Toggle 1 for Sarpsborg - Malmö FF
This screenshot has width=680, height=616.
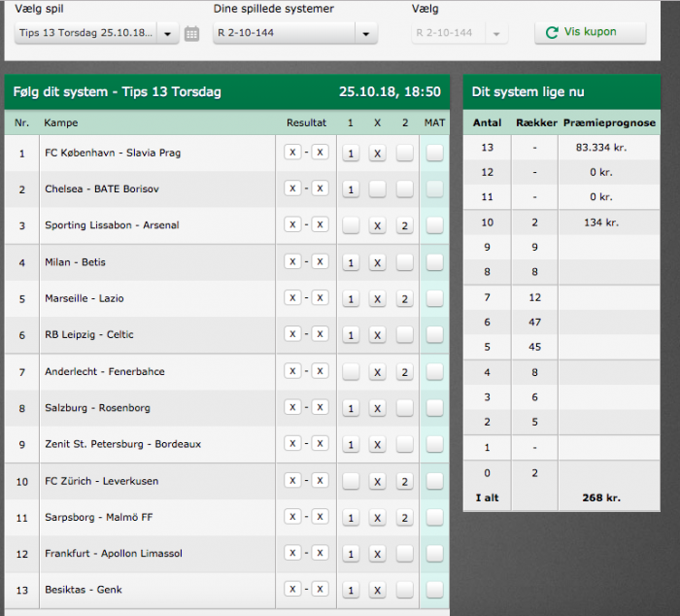(x=351, y=518)
